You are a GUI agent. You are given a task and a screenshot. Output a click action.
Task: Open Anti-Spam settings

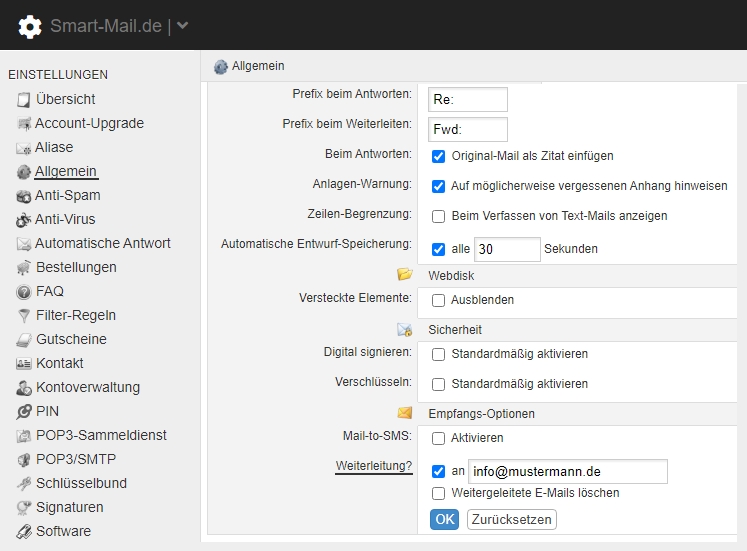coord(68,195)
